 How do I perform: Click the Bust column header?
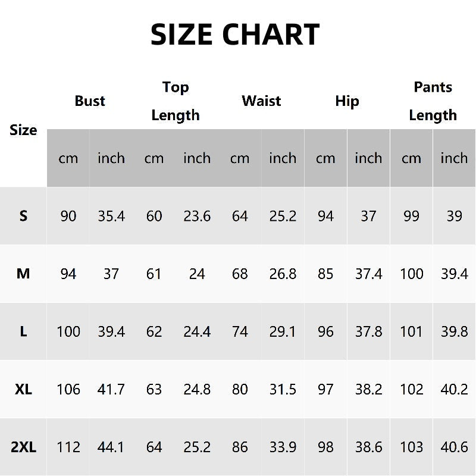click(90, 101)
